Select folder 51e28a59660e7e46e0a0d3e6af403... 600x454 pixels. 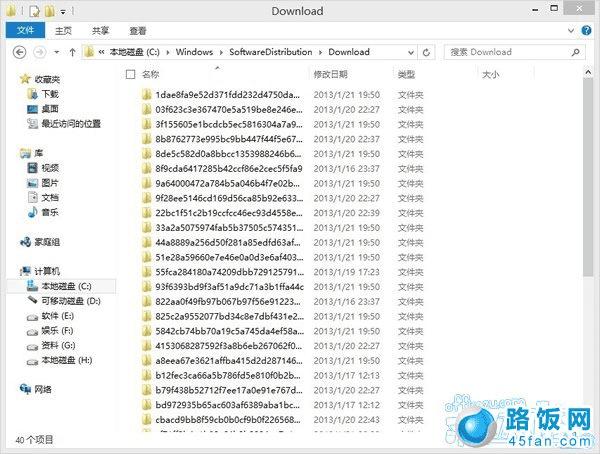coord(229,258)
